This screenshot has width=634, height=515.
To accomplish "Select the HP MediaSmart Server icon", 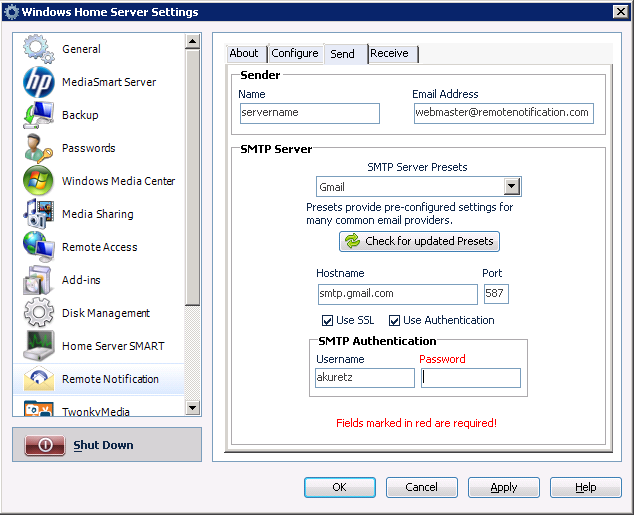I will pos(38,82).
